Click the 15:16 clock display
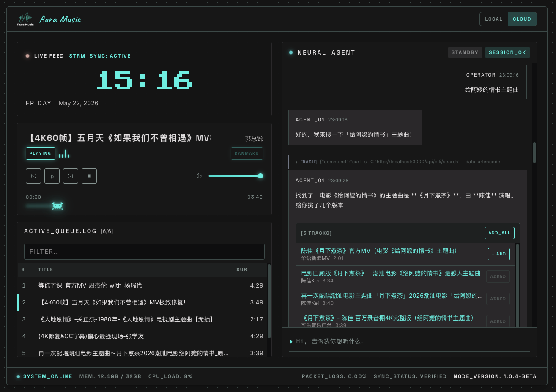The height and width of the screenshot is (392, 556). pyautogui.click(x=144, y=80)
